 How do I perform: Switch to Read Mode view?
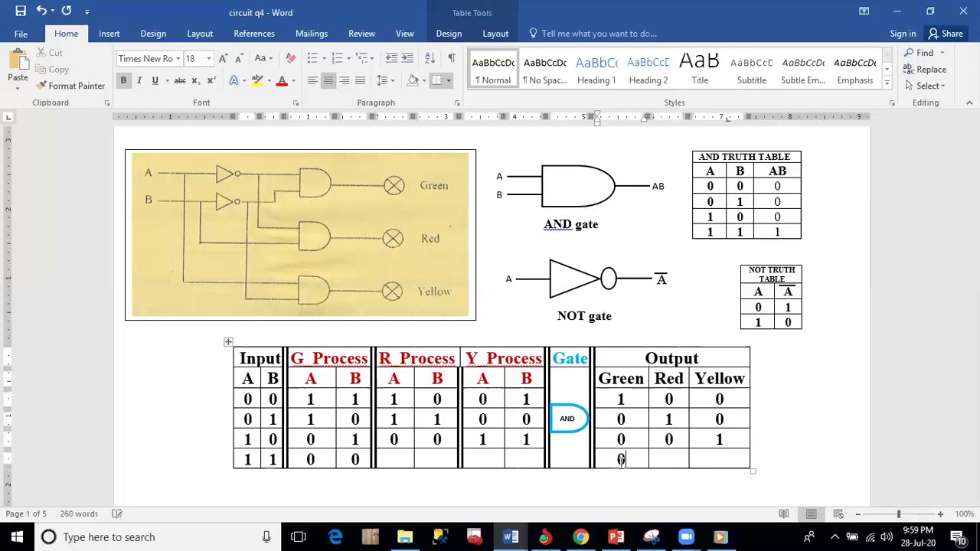(784, 514)
